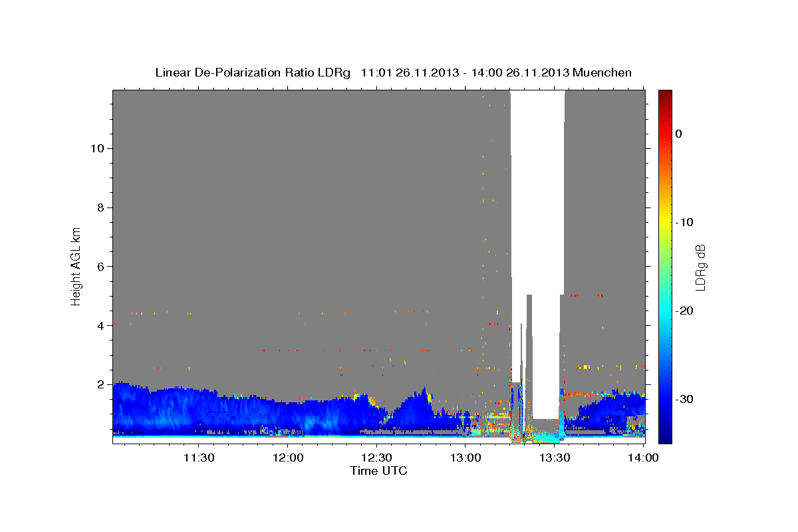Click the 'LDRg dB' colorbar label
This screenshot has height=532, width=798.
point(700,267)
